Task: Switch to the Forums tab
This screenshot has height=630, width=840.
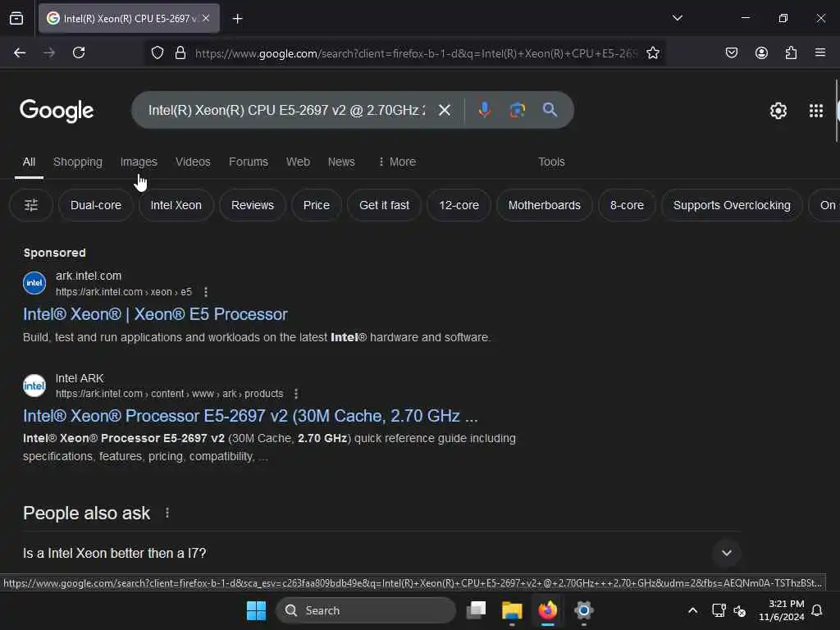Action: (x=249, y=162)
